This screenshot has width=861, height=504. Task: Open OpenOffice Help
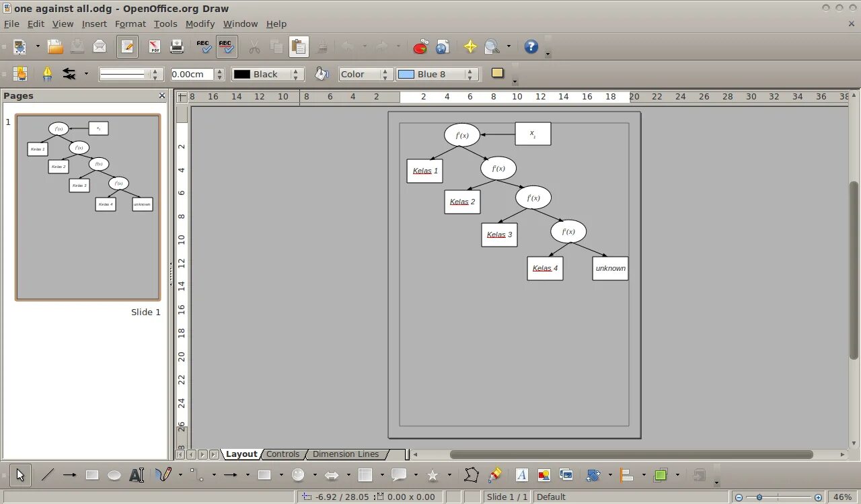coord(531,46)
